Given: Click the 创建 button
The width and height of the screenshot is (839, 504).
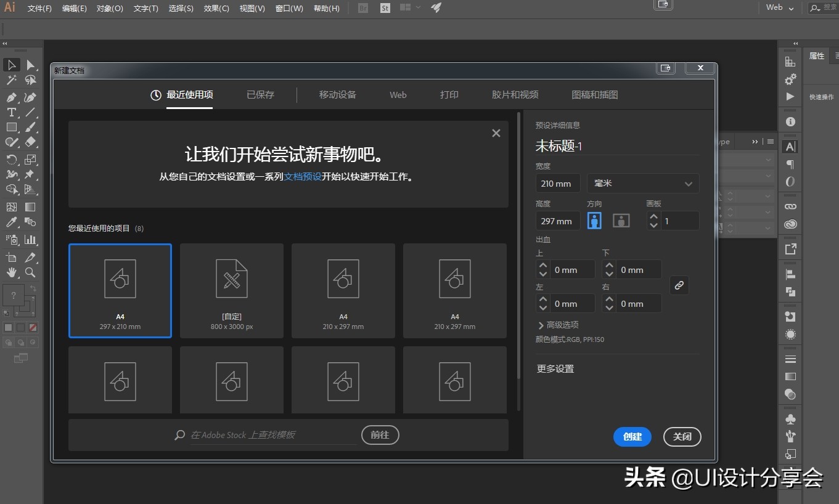Looking at the screenshot, I should tap(632, 436).
